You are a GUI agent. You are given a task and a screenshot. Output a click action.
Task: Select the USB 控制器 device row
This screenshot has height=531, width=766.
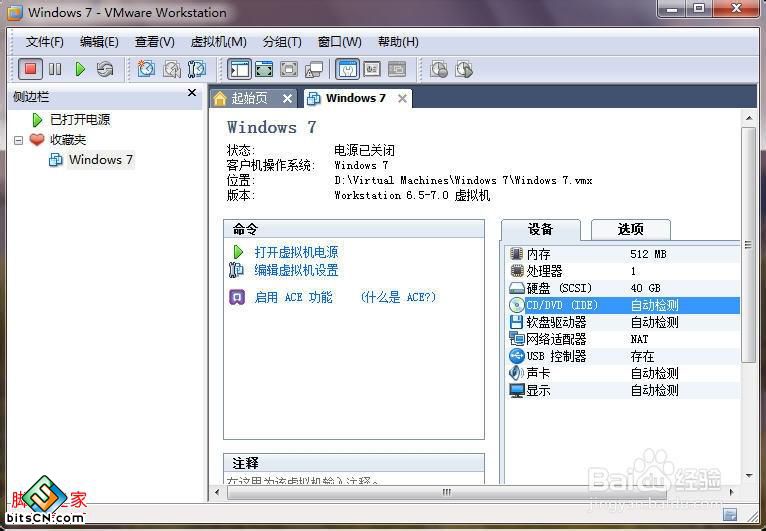coord(623,356)
